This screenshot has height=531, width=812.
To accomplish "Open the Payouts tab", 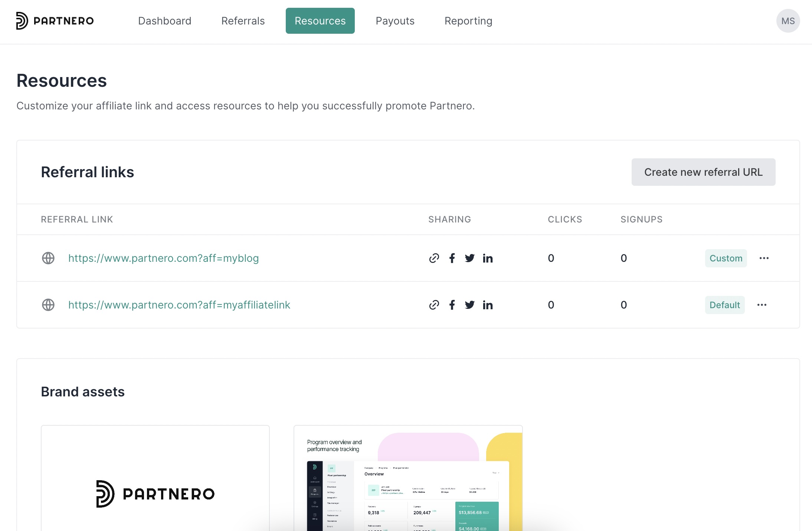I will click(x=395, y=21).
